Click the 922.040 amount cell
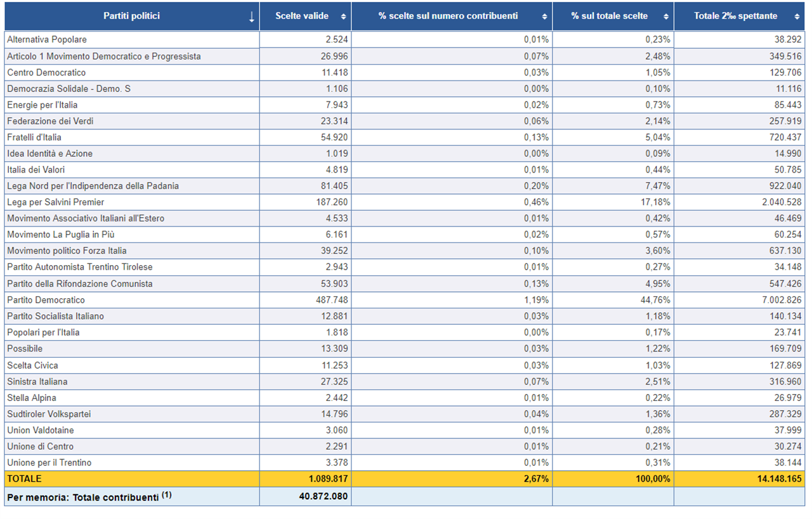 785,186
